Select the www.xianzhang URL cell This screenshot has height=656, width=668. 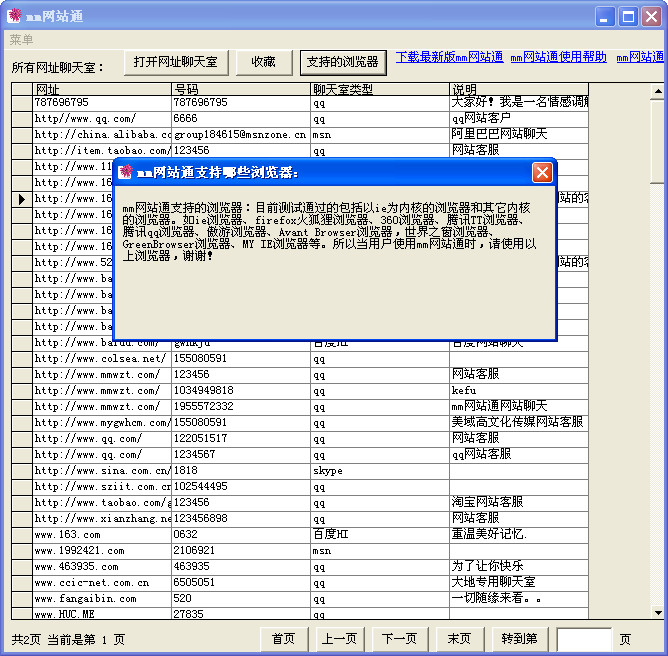pyautogui.click(x=102, y=519)
